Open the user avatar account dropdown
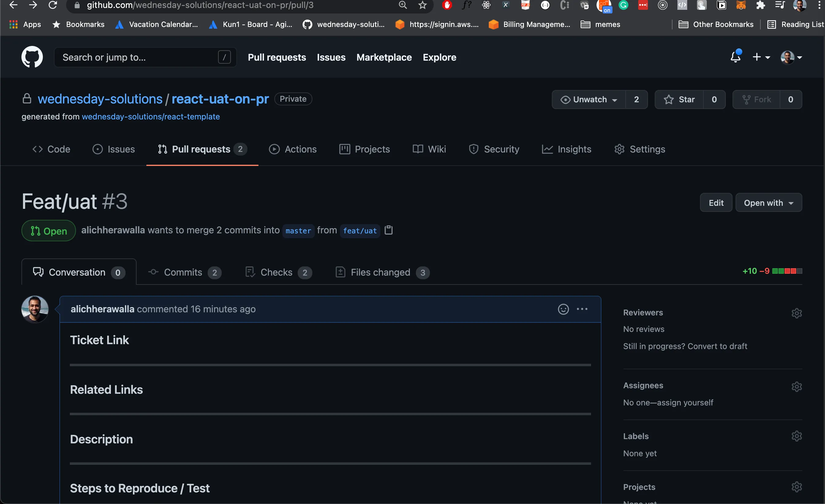Image resolution: width=825 pixels, height=504 pixels. pyautogui.click(x=791, y=57)
